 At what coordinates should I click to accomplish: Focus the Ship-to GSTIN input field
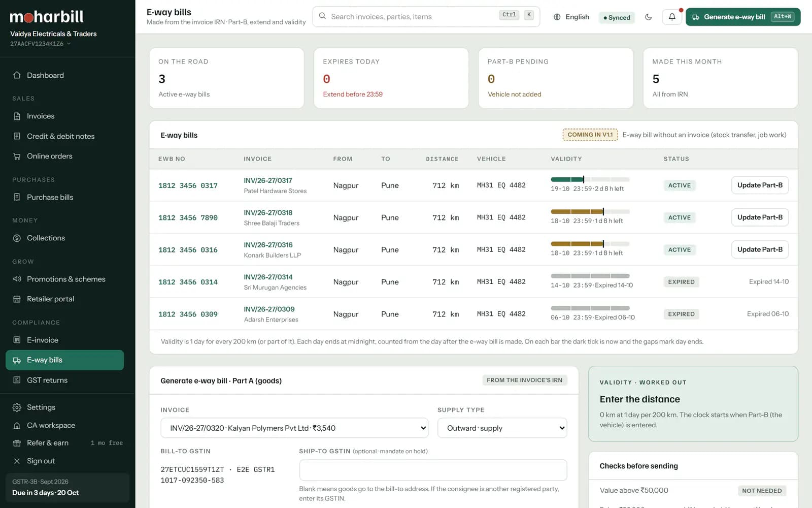pyautogui.click(x=433, y=470)
